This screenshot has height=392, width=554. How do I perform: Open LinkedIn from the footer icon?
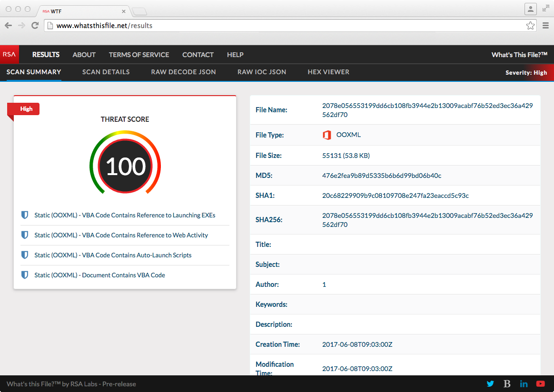(524, 383)
